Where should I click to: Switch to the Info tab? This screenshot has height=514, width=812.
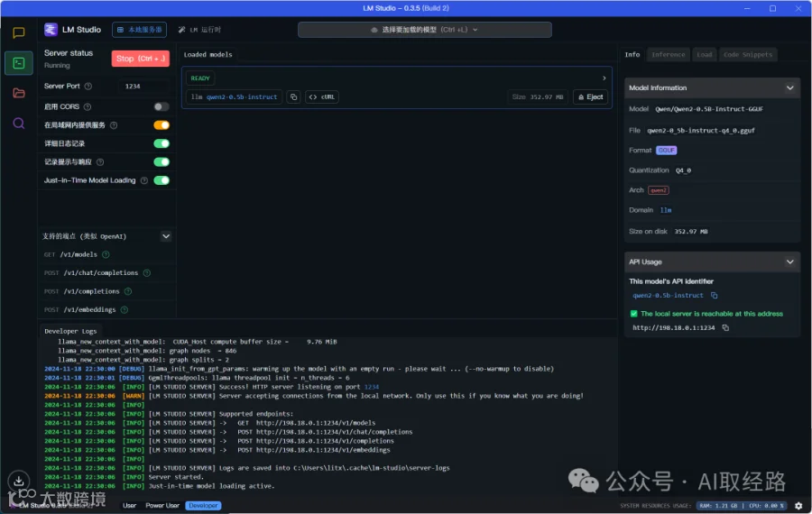(x=632, y=54)
